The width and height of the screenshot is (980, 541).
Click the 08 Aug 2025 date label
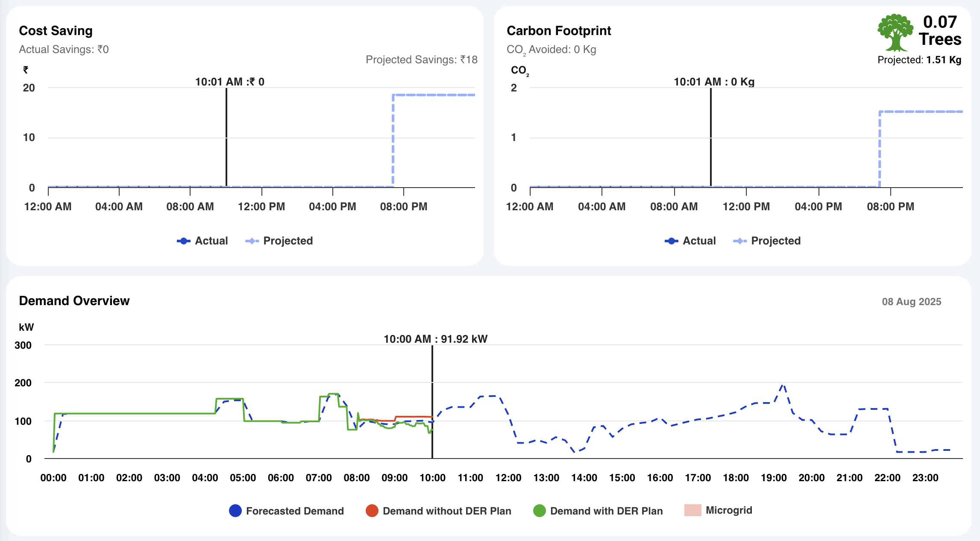click(x=911, y=302)
